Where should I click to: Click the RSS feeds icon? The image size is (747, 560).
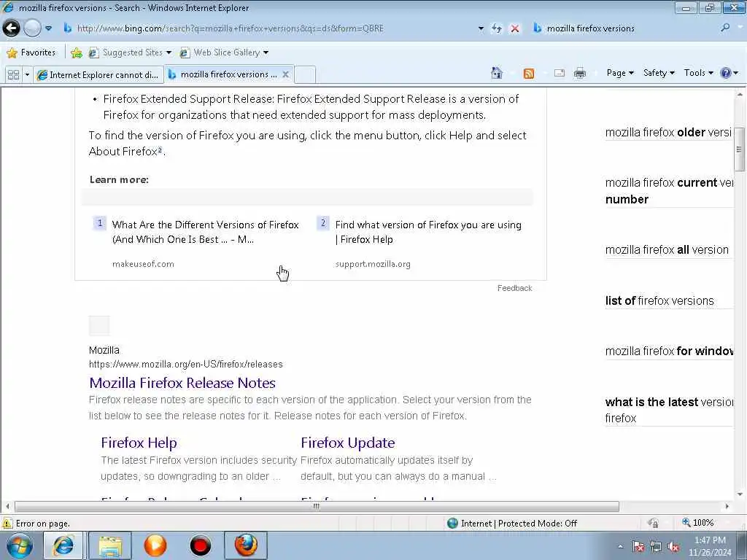[x=529, y=74]
